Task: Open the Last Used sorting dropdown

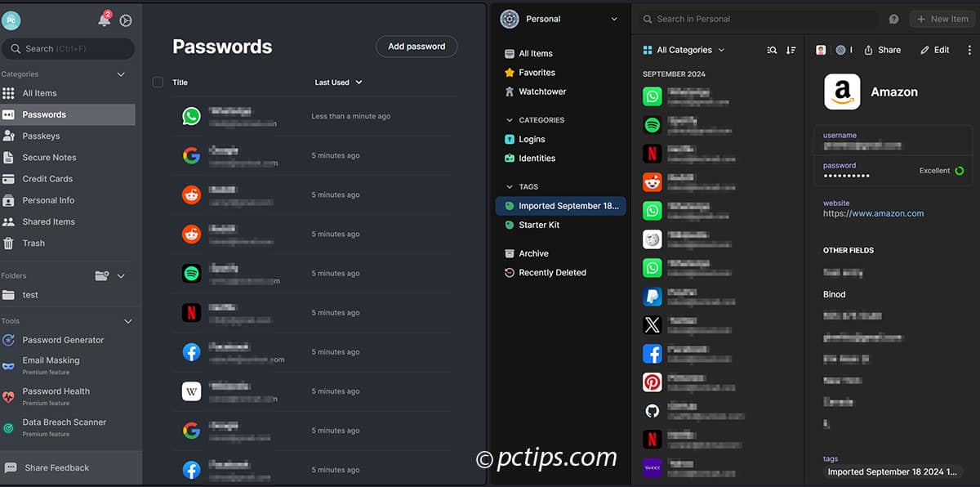Action: pyautogui.click(x=337, y=82)
